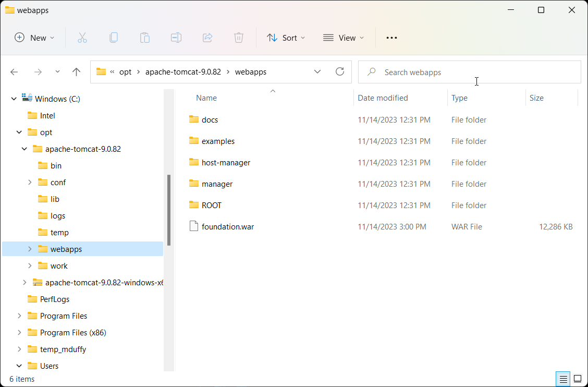The height and width of the screenshot is (387, 588).
Task: Click the address bar folder icon
Action: [101, 71]
